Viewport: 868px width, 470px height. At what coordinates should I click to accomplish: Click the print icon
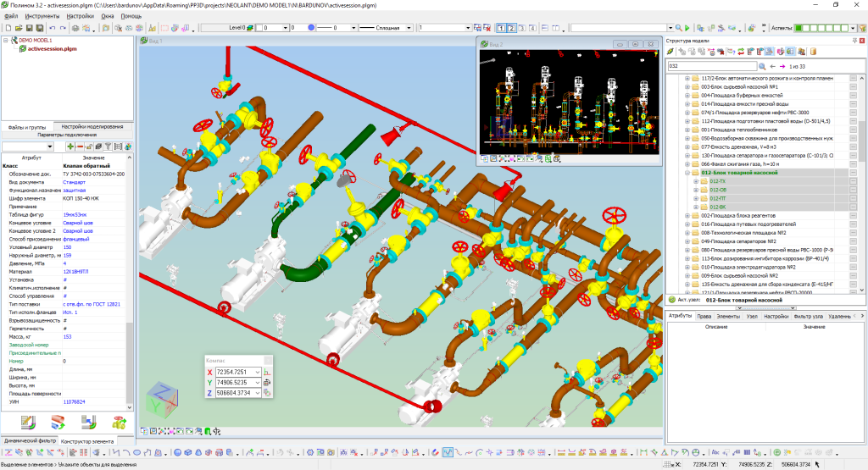[75, 28]
